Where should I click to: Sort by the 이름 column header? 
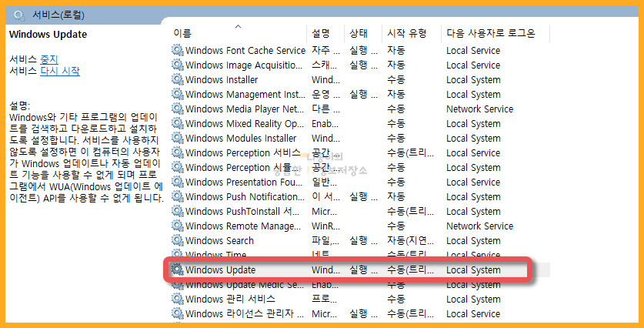[x=182, y=33]
